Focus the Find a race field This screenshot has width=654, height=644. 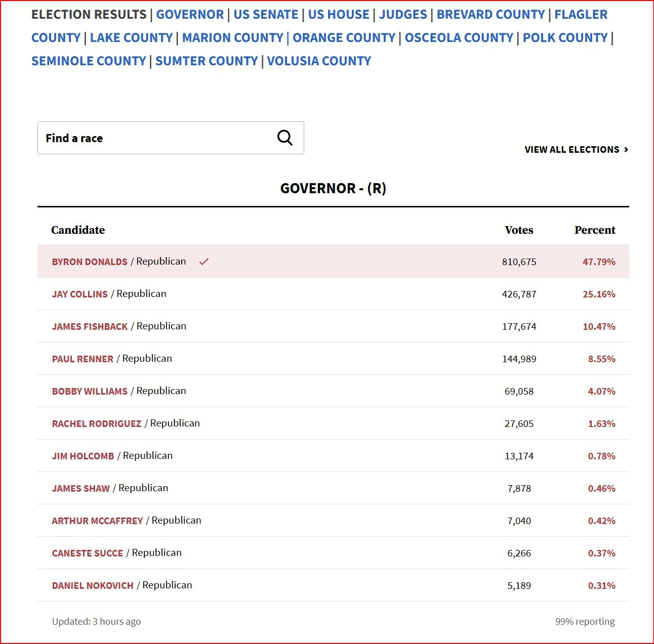[x=171, y=138]
